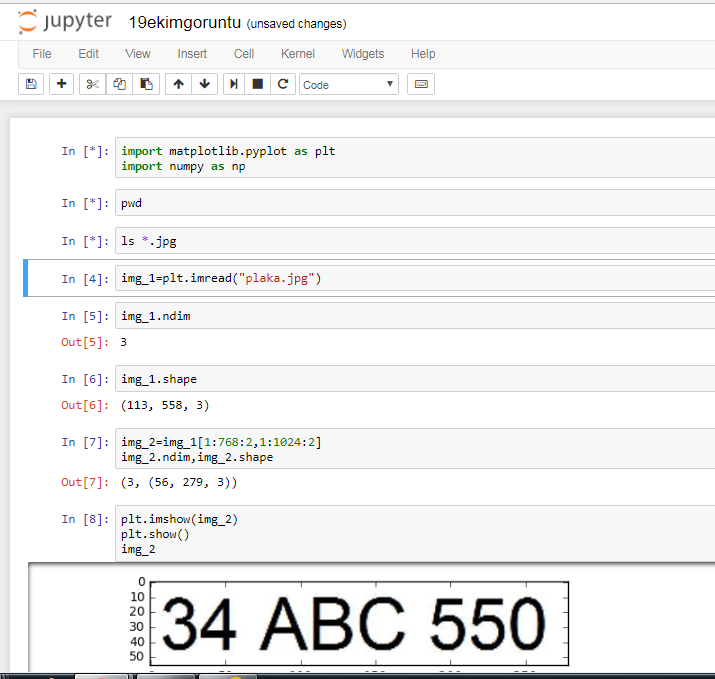The width and height of the screenshot is (715, 679).
Task: Click the In [8] prompt label
Action: 85,519
